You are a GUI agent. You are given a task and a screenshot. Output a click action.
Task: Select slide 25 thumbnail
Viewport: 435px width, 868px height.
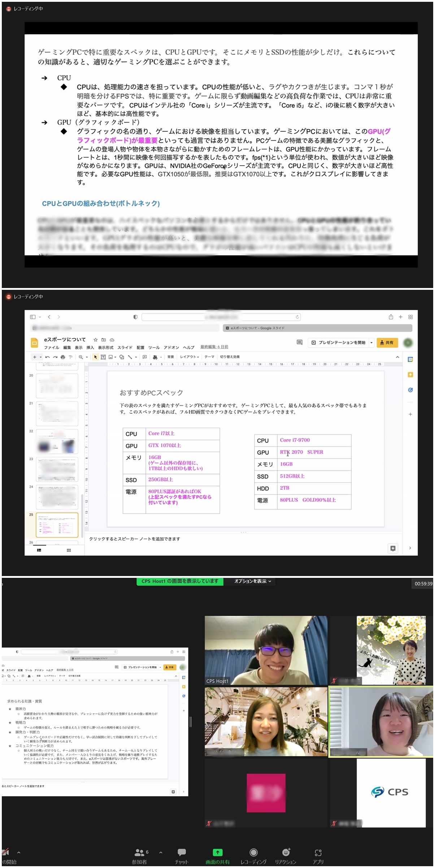pos(57,525)
